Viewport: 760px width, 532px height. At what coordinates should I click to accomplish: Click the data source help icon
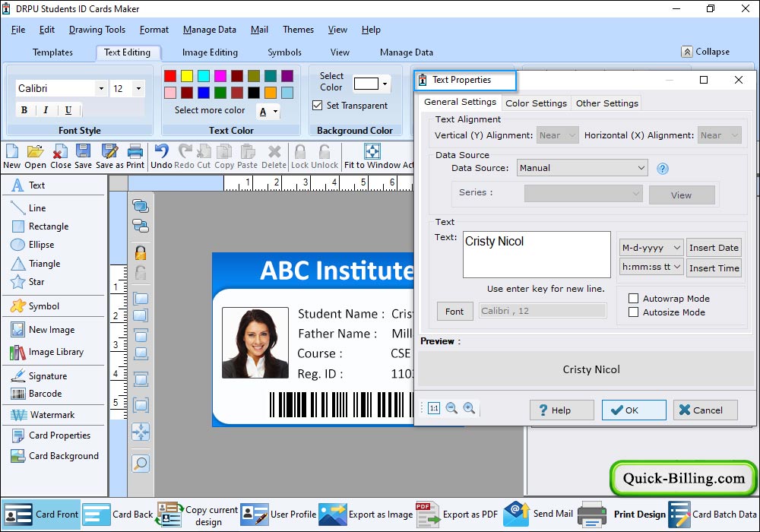tap(663, 169)
